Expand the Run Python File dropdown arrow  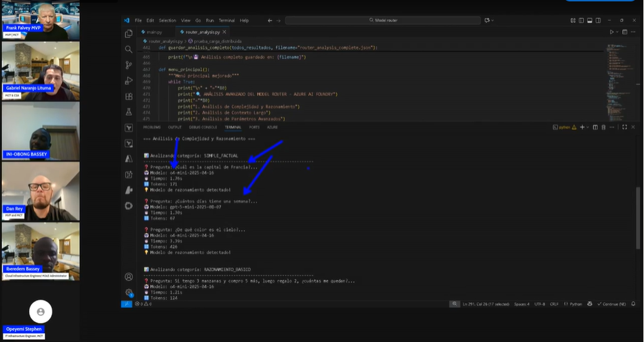pos(617,32)
